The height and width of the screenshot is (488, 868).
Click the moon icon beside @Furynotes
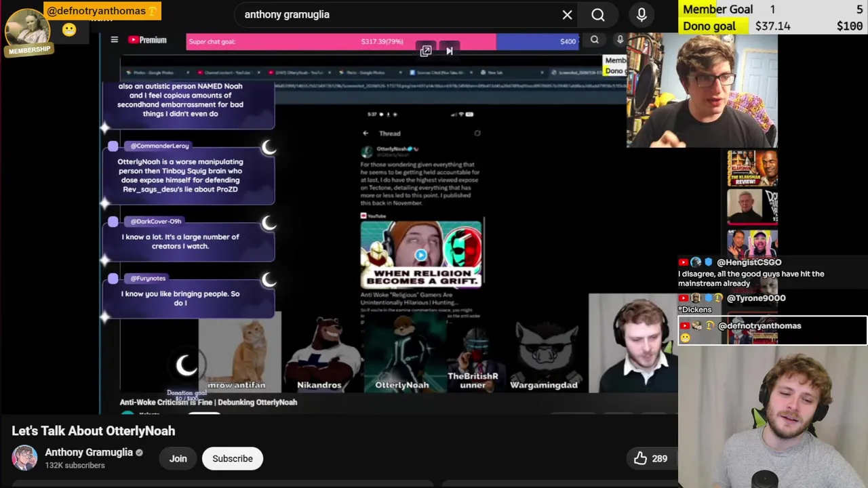tap(269, 279)
